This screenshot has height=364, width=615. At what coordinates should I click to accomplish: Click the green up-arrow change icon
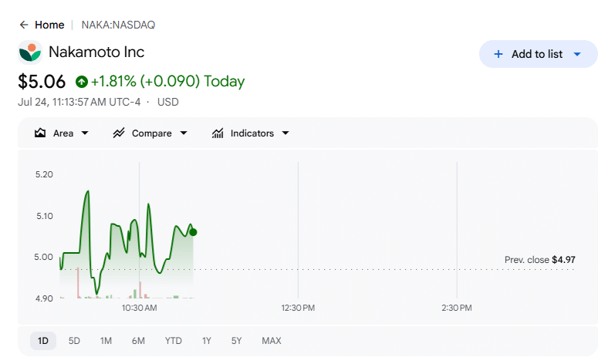coord(82,82)
